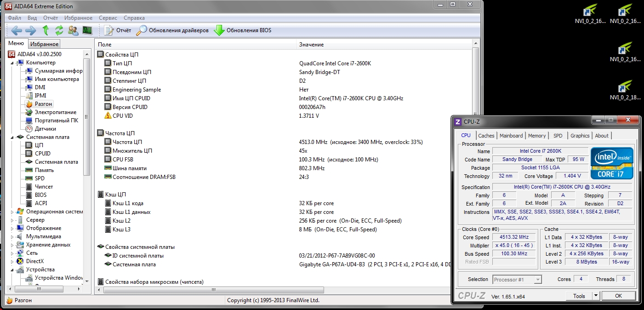Open the Tools dropdown arrow in CPU-Z

(x=596, y=296)
